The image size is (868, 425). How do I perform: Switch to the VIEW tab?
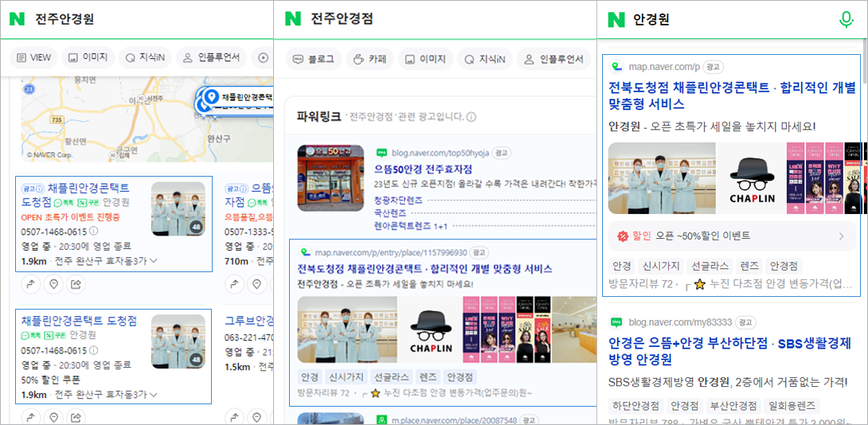pyautogui.click(x=33, y=57)
